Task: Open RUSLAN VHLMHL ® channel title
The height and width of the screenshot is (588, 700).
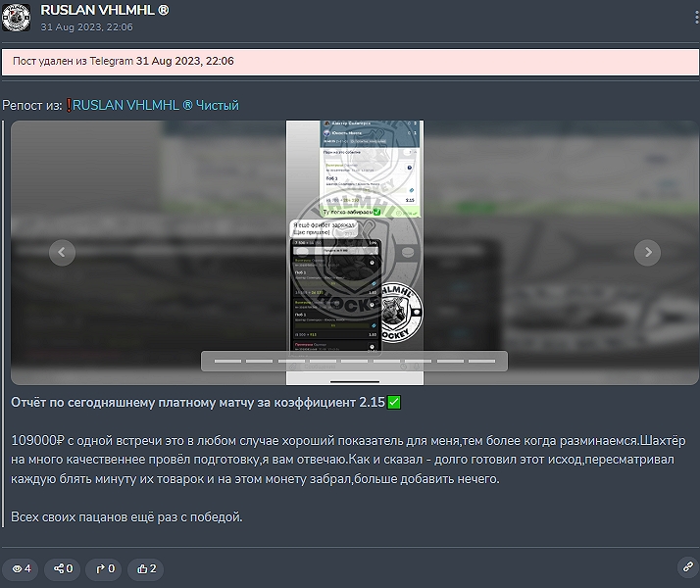Action: tap(104, 10)
